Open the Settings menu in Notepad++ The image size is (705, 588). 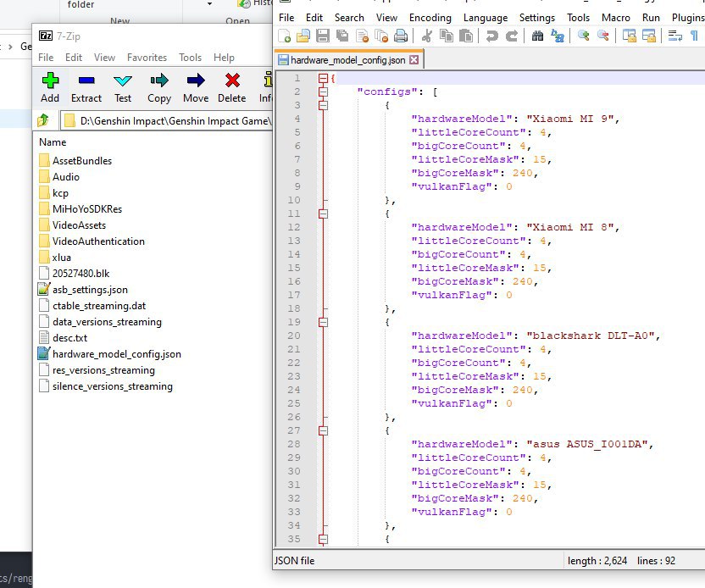click(x=537, y=18)
